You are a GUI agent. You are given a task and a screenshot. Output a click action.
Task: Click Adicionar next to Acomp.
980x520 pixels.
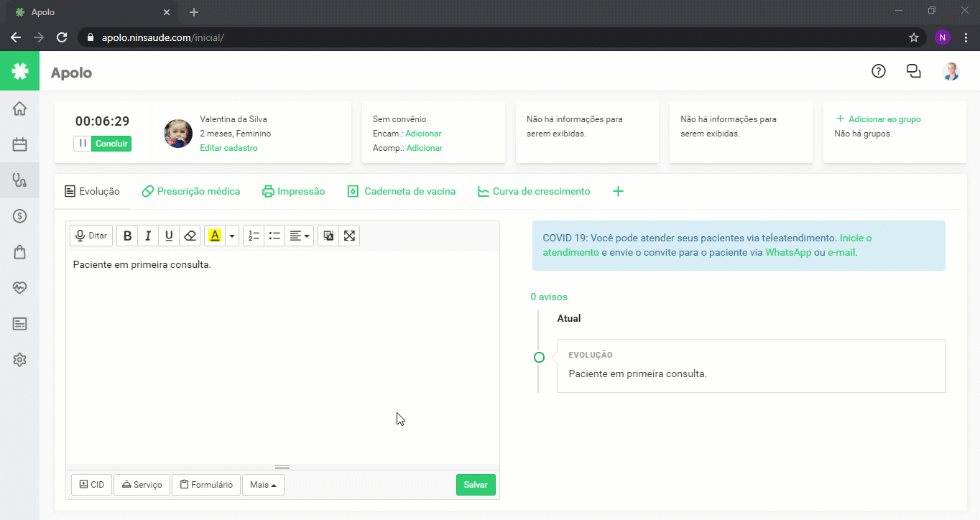[425, 148]
